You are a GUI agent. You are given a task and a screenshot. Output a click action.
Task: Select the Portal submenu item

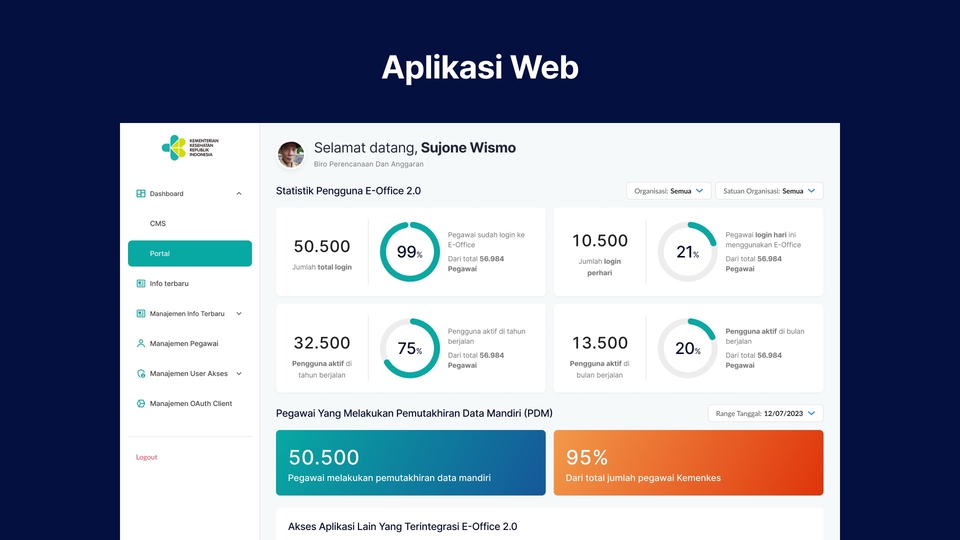(x=190, y=254)
